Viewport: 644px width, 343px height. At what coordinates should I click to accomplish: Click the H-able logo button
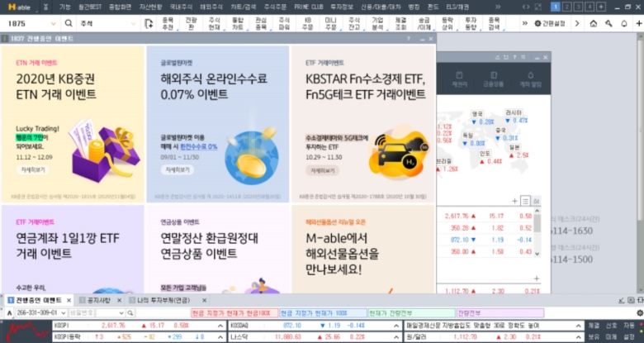coord(19,7)
